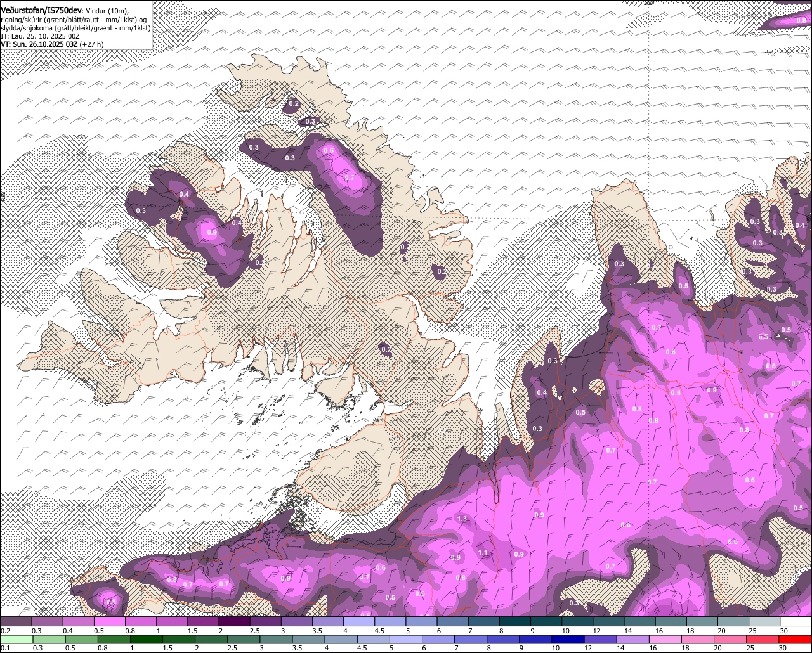This screenshot has width=812, height=653.
Task: Select lower legend pale green swatch starting at 0.1
Action: click(16, 640)
